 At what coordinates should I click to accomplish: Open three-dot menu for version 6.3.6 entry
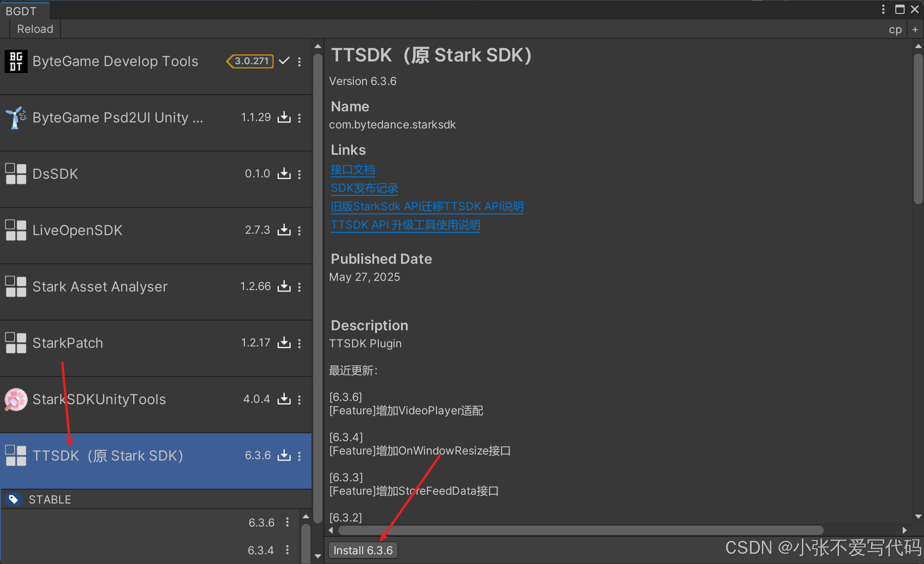tap(287, 522)
